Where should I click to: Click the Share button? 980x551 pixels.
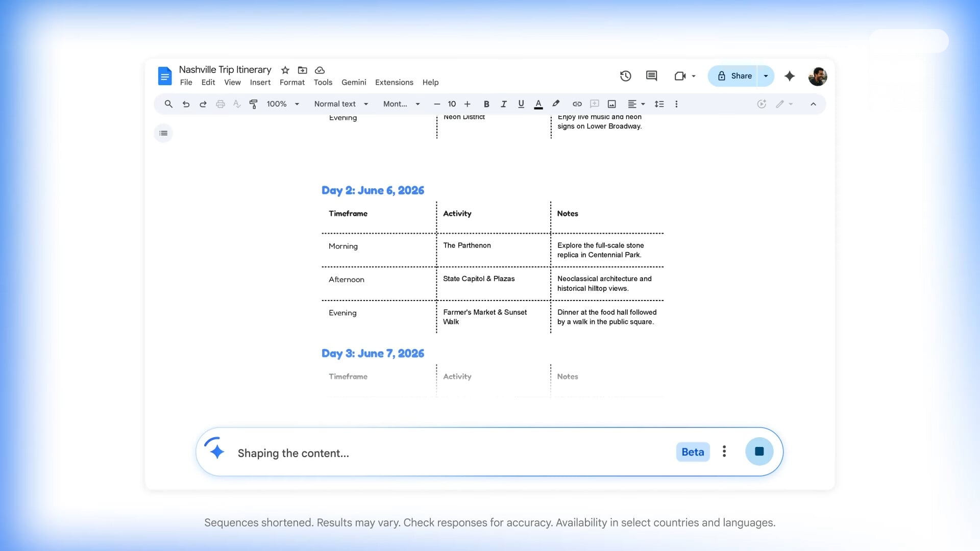734,76
